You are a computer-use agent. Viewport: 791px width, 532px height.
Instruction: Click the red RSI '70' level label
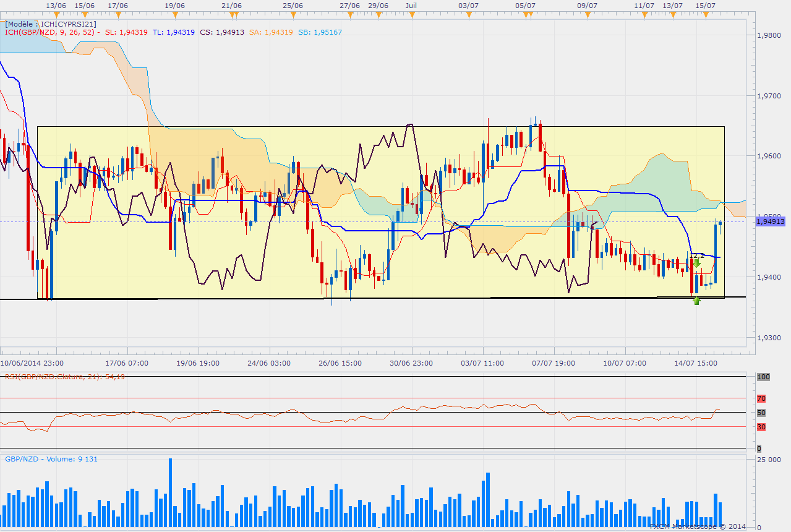(762, 399)
